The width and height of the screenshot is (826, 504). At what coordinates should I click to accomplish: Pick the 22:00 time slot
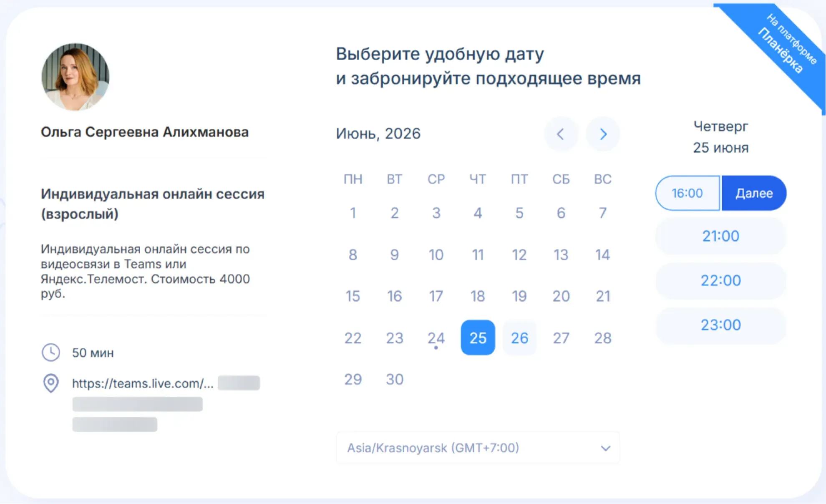pyautogui.click(x=721, y=280)
